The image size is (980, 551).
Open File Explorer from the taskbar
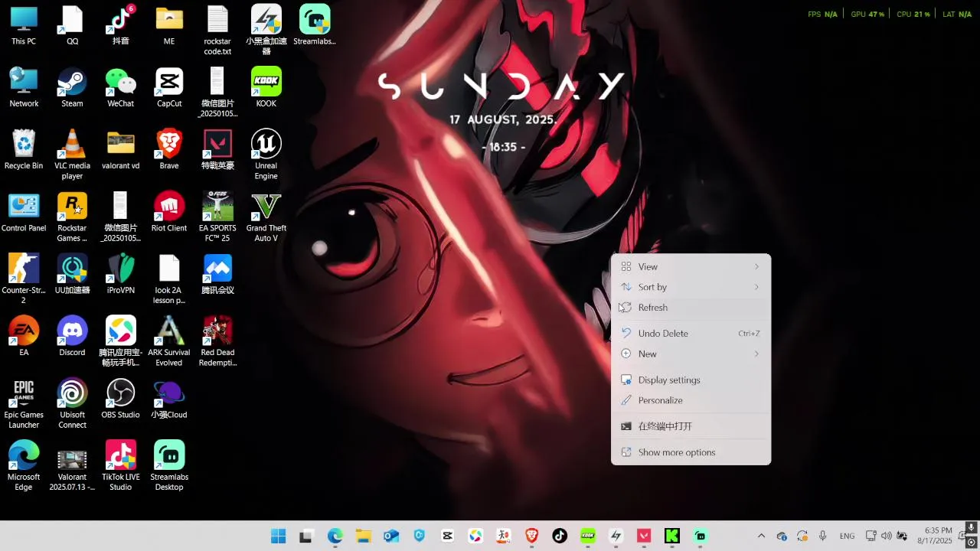[x=363, y=536]
